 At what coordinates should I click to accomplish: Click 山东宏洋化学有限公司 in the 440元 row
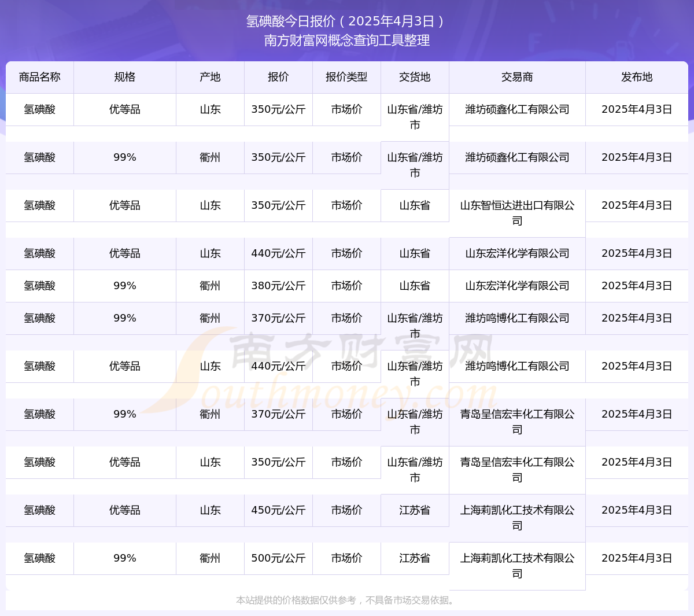click(x=517, y=253)
